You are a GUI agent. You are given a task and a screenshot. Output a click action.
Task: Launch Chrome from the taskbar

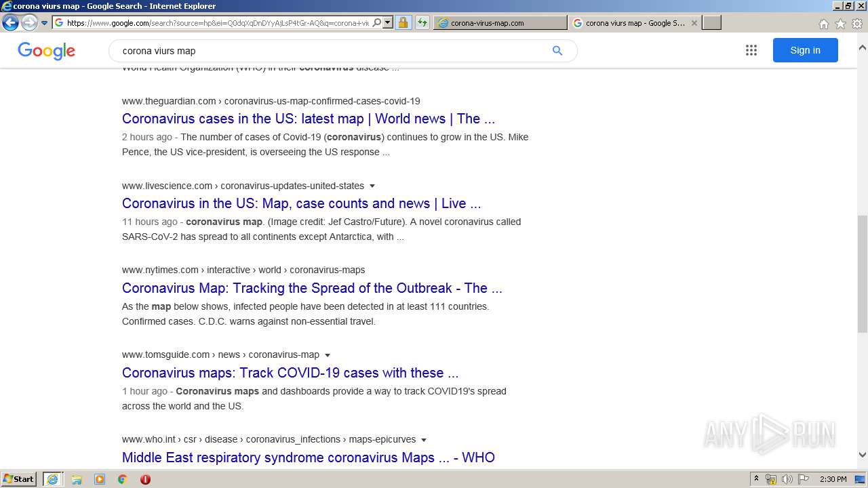[x=122, y=479]
